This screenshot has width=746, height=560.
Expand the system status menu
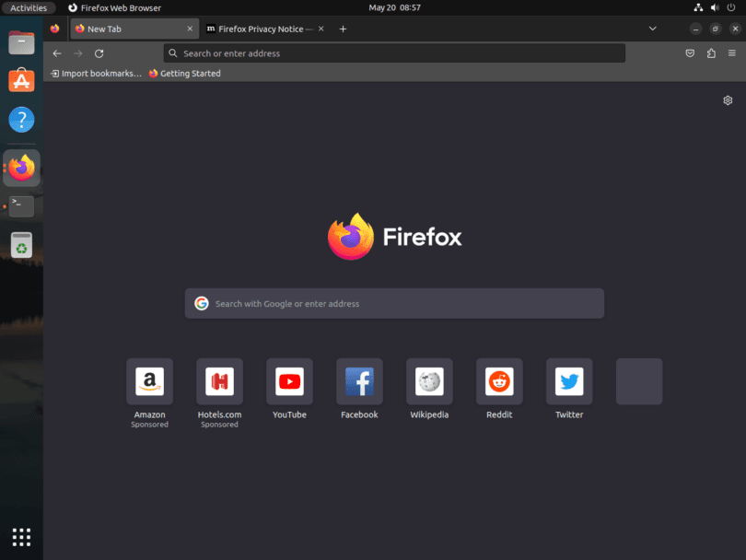[715, 6]
